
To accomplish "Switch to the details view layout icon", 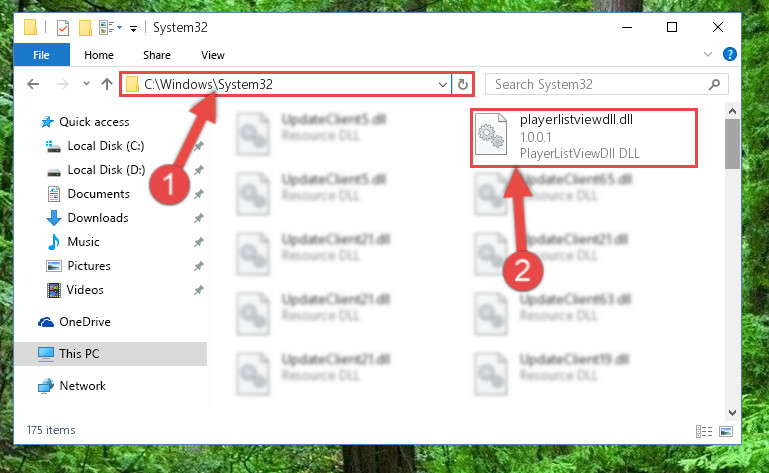I will 704,431.
